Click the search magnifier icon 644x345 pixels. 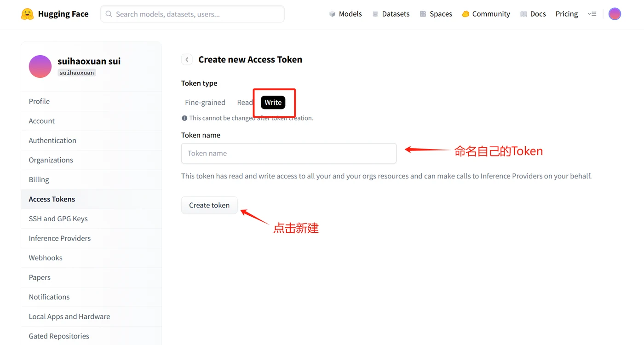(x=109, y=14)
